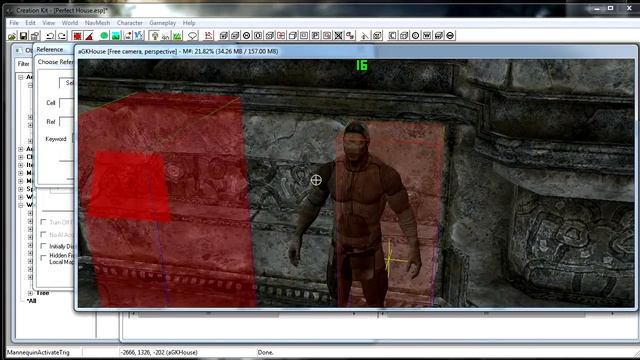Click the green grass toolbar icon

point(177,36)
